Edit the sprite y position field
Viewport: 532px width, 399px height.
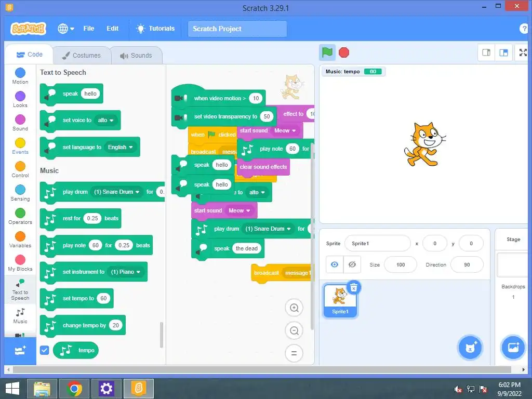pyautogui.click(x=471, y=243)
